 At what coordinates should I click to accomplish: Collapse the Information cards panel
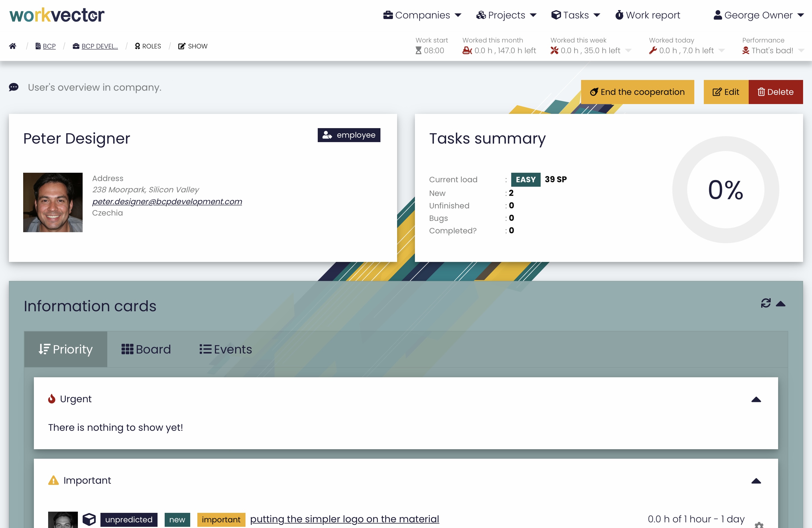780,304
